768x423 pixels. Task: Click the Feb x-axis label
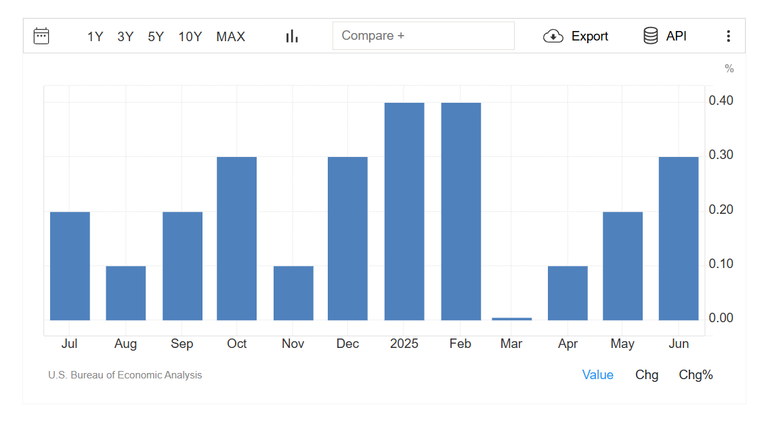point(460,344)
